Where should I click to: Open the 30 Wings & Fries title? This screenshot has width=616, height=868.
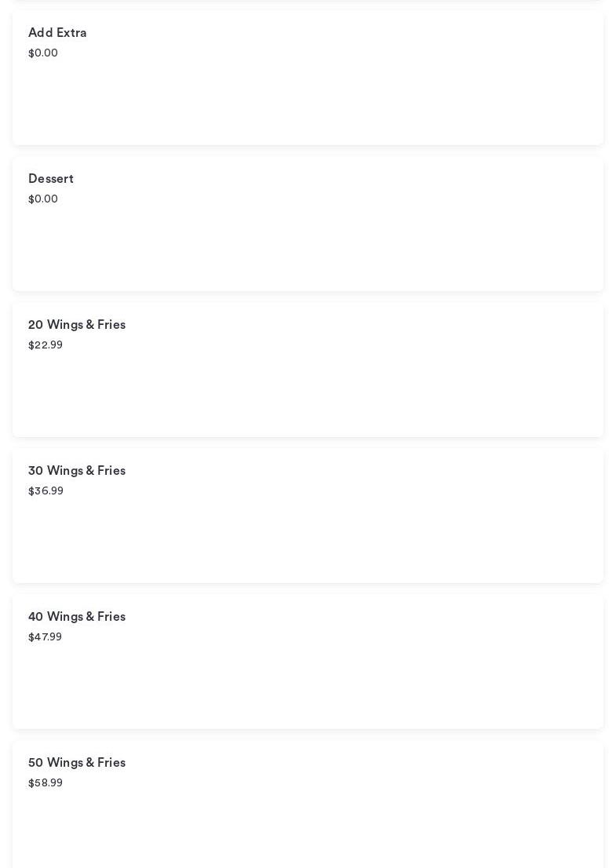[77, 471]
